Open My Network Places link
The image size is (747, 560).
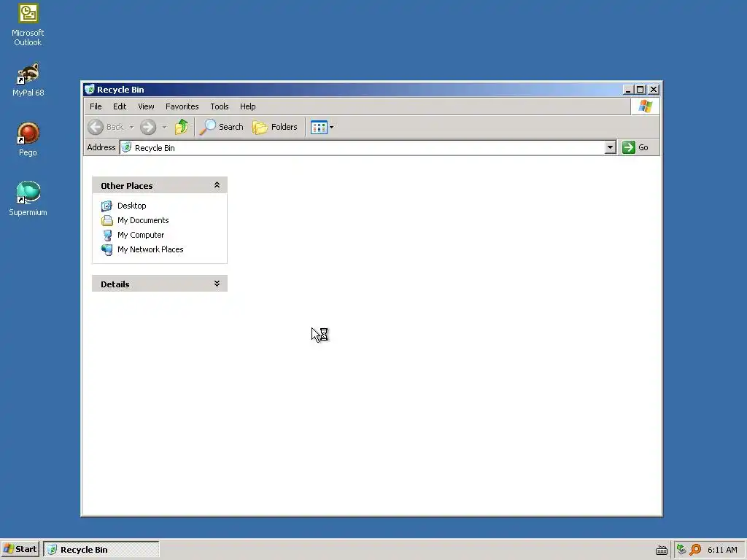(x=150, y=249)
